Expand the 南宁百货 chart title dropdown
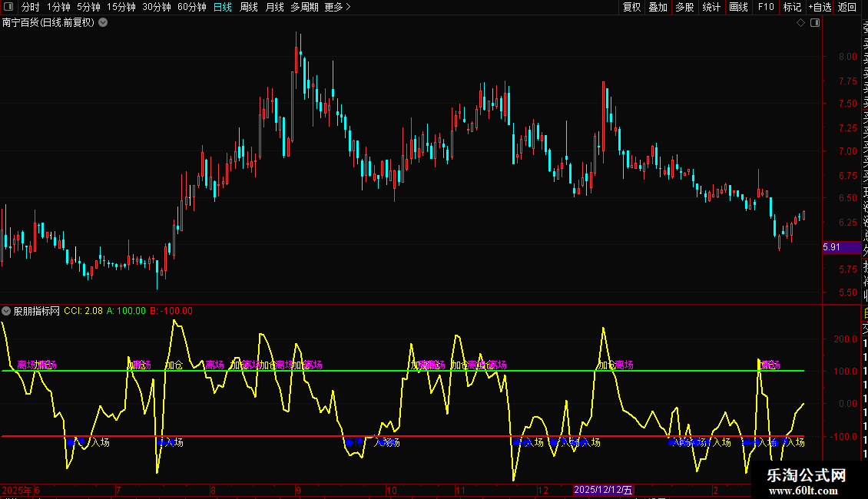The image size is (868, 499). click(x=103, y=22)
